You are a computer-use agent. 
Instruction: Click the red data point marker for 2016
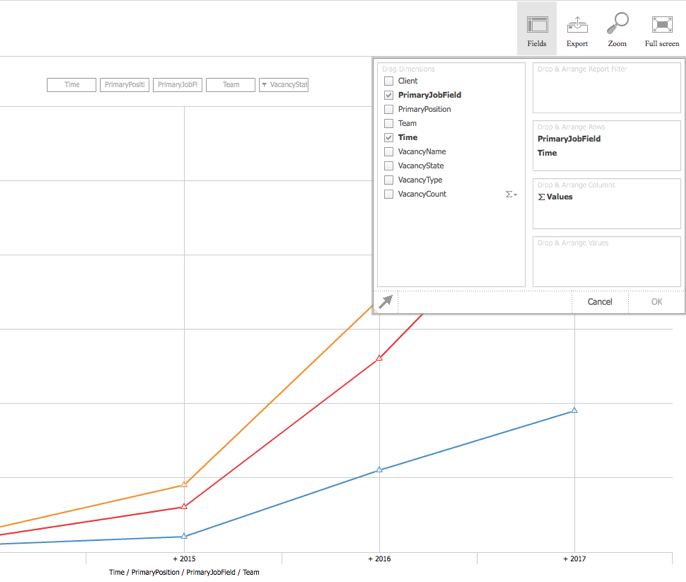pos(379,358)
